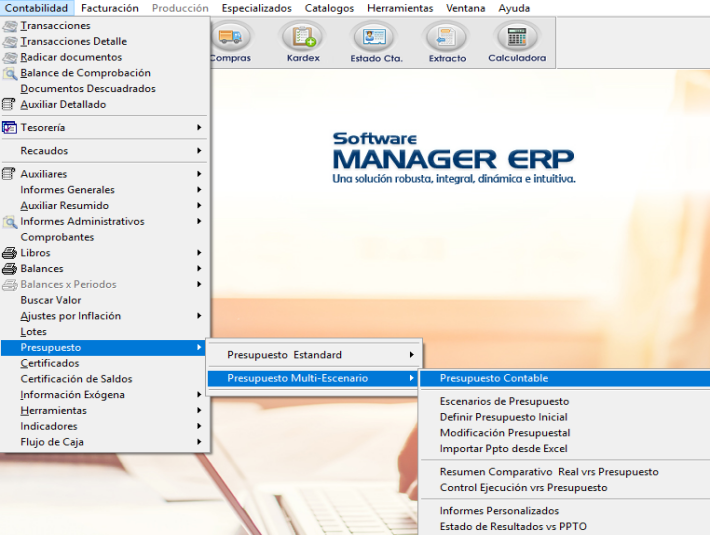Open the Ayuda menu
710x536 pixels.
pyautogui.click(x=514, y=8)
